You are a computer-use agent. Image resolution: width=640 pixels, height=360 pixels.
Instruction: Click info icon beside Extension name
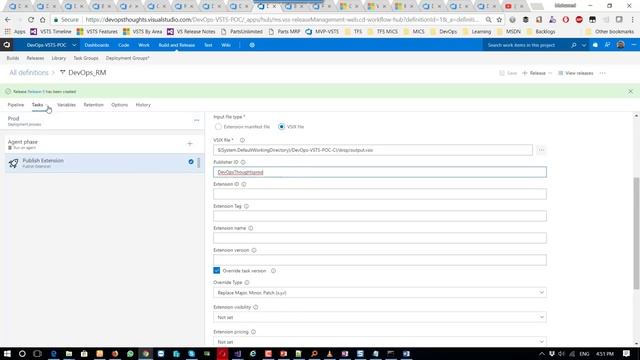[251, 228]
